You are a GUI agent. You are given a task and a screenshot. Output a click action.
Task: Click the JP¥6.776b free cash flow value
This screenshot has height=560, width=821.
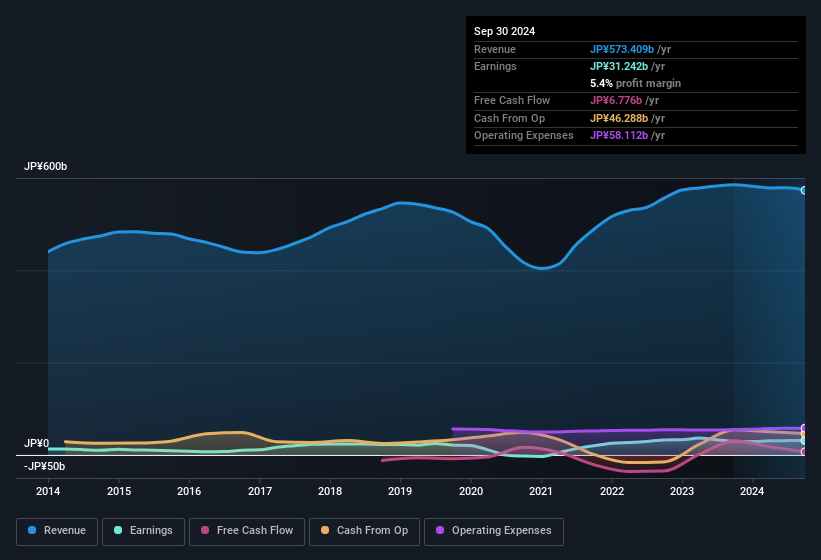(x=616, y=100)
